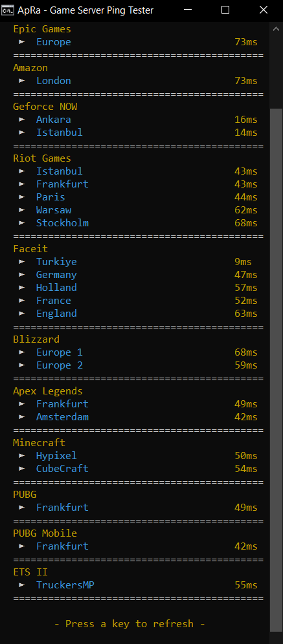Click the PUBG Mobile heading

coord(45,533)
